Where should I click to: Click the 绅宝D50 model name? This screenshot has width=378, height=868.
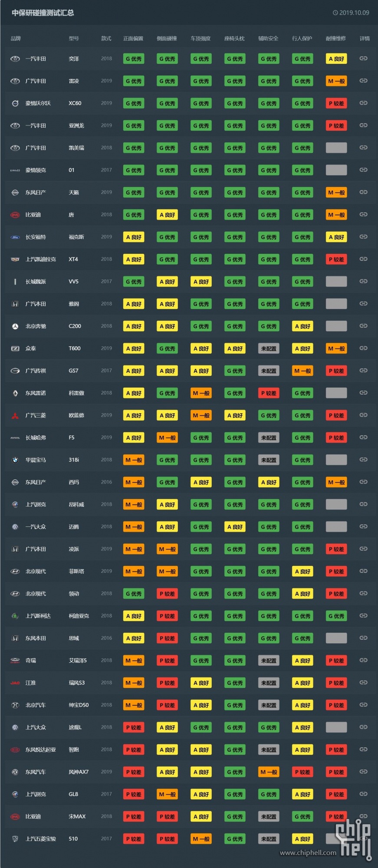79,705
